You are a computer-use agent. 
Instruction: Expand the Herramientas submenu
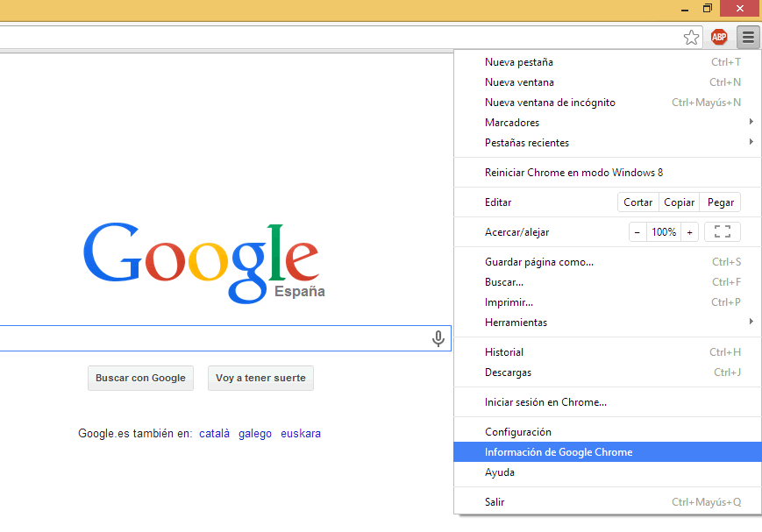pyautogui.click(x=608, y=323)
